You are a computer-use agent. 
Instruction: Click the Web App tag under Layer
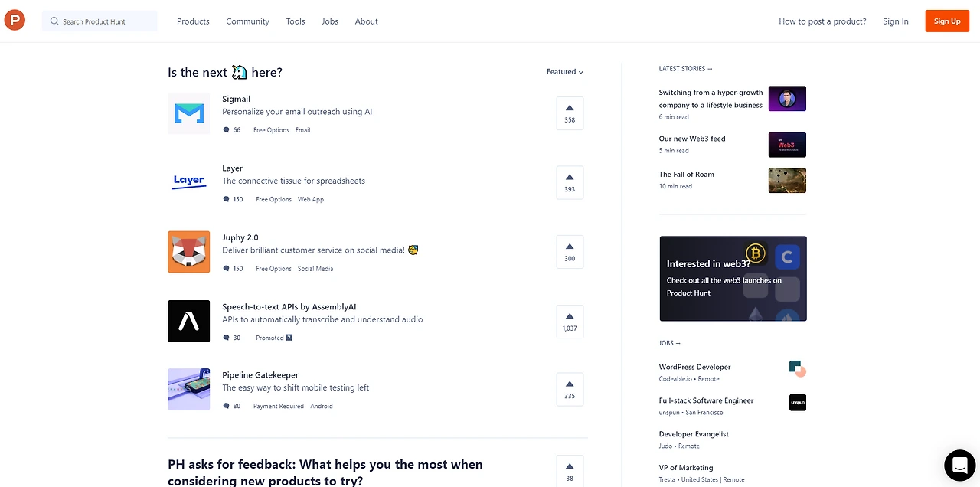[311, 199]
